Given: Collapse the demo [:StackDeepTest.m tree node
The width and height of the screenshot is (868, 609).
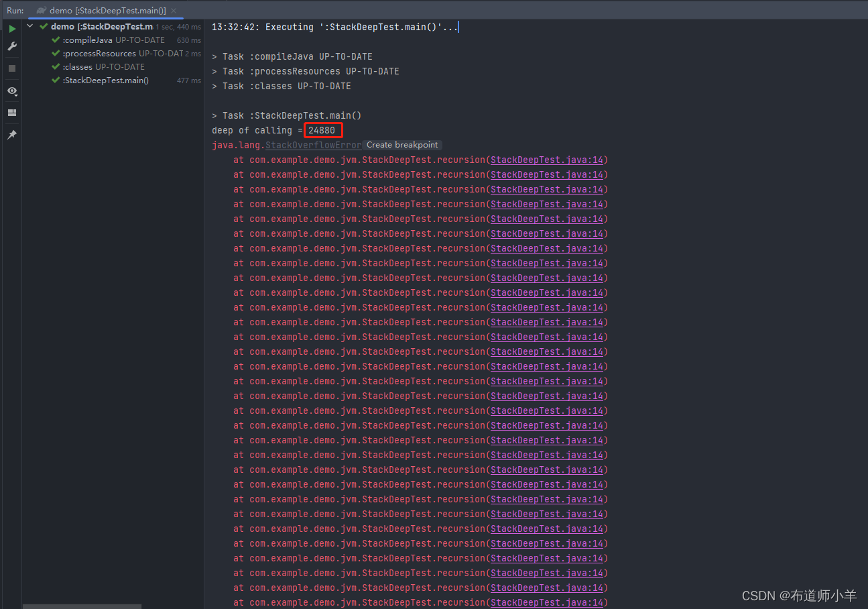Looking at the screenshot, I should click(30, 27).
